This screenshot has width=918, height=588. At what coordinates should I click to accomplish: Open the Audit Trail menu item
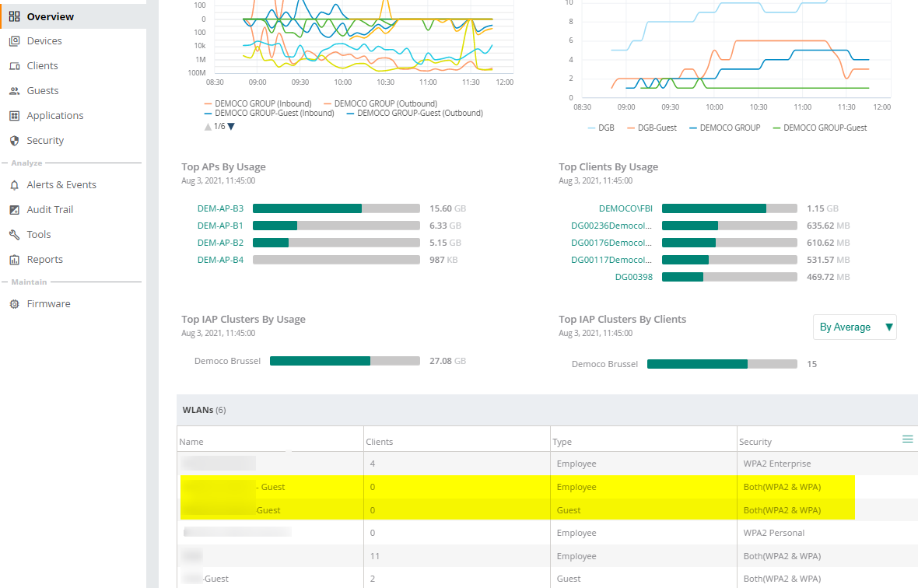(x=50, y=210)
